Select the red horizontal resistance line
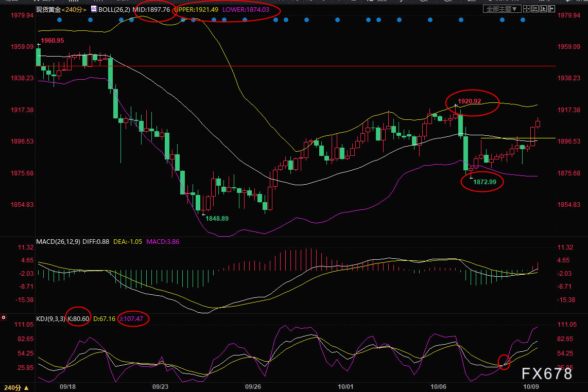 309,66
